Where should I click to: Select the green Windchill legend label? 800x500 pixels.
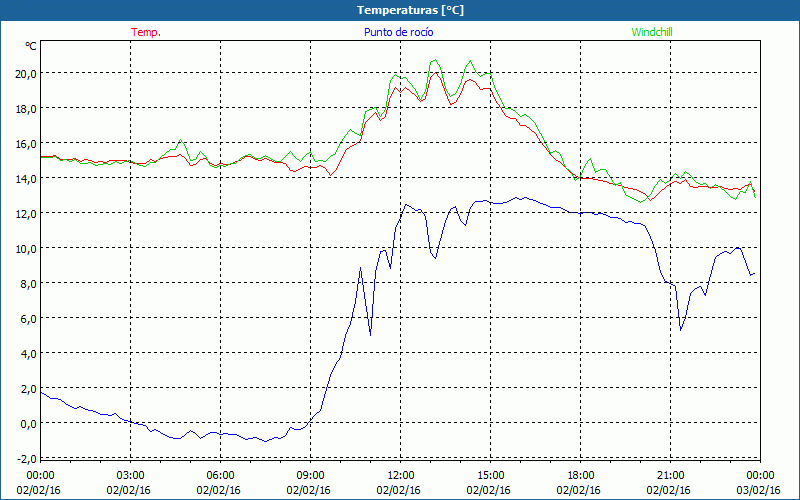pyautogui.click(x=652, y=32)
